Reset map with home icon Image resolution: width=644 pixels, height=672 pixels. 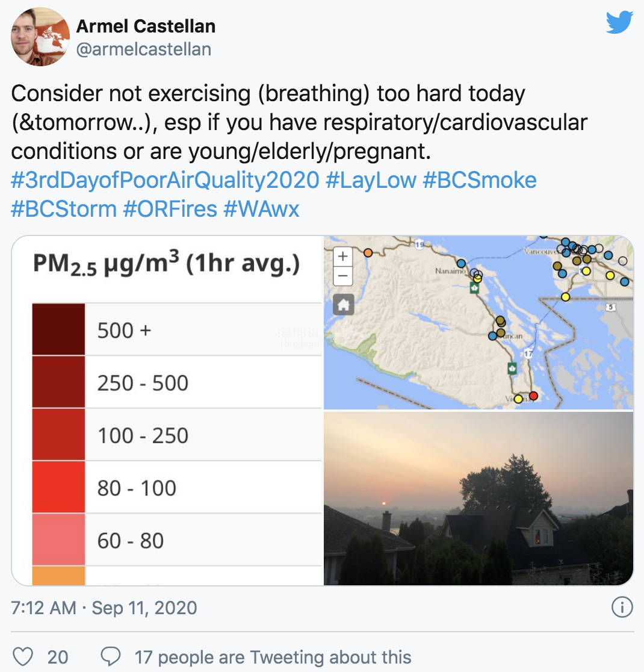point(343,305)
